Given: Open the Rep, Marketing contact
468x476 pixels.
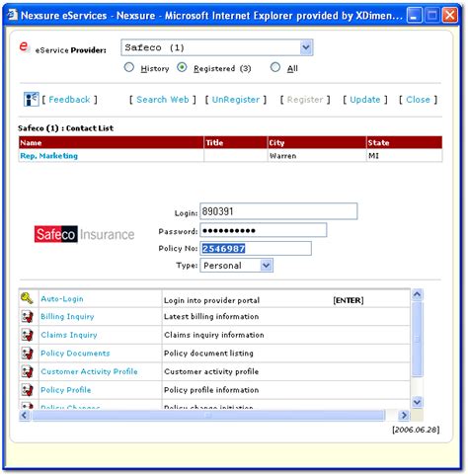Looking at the screenshot, I should 49,156.
